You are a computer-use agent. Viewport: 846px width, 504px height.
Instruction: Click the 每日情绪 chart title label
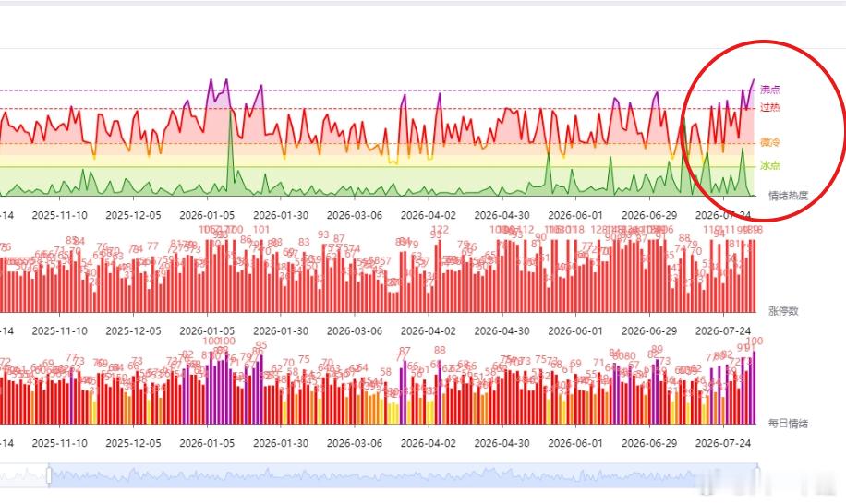(x=788, y=424)
